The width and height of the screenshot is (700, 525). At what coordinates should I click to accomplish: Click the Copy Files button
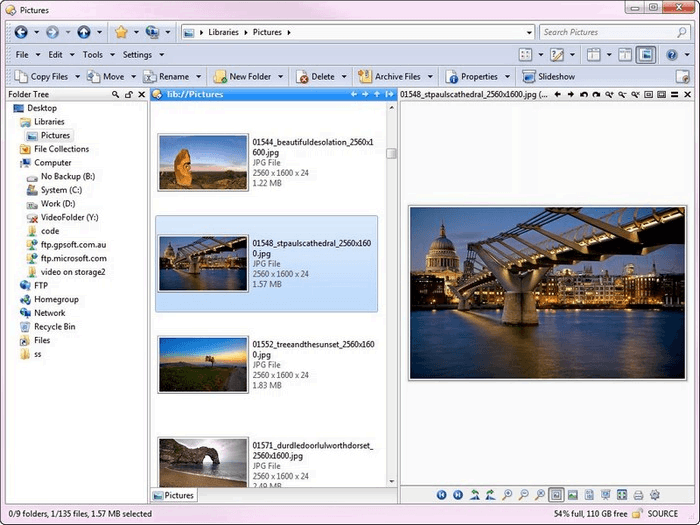point(42,77)
